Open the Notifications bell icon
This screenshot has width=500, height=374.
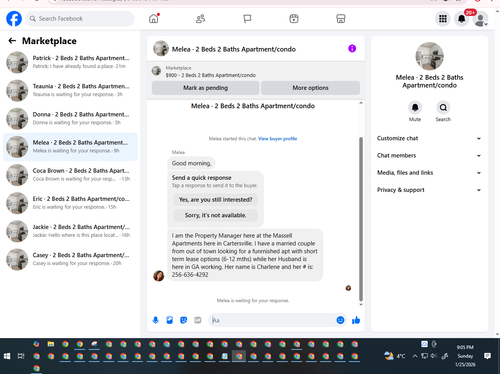click(x=461, y=19)
